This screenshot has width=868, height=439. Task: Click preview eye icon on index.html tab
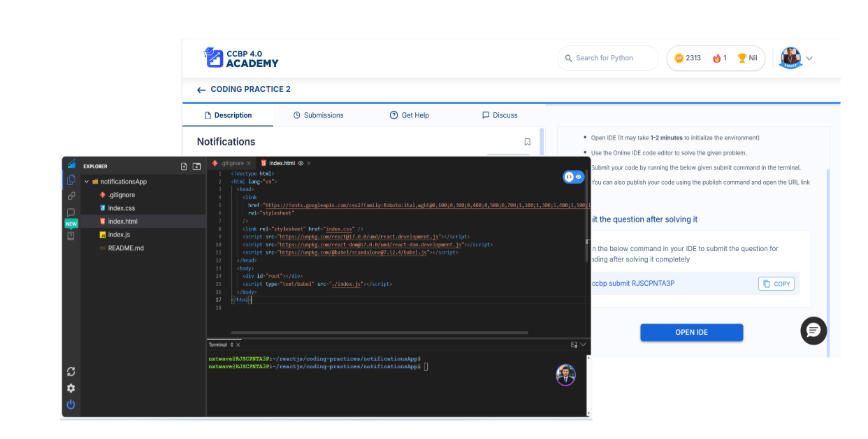tap(301, 163)
